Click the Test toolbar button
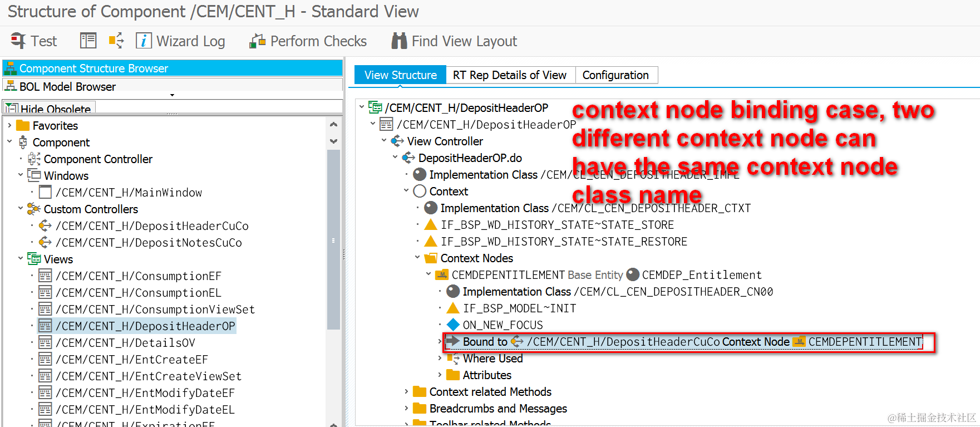980x427 pixels. 34,41
